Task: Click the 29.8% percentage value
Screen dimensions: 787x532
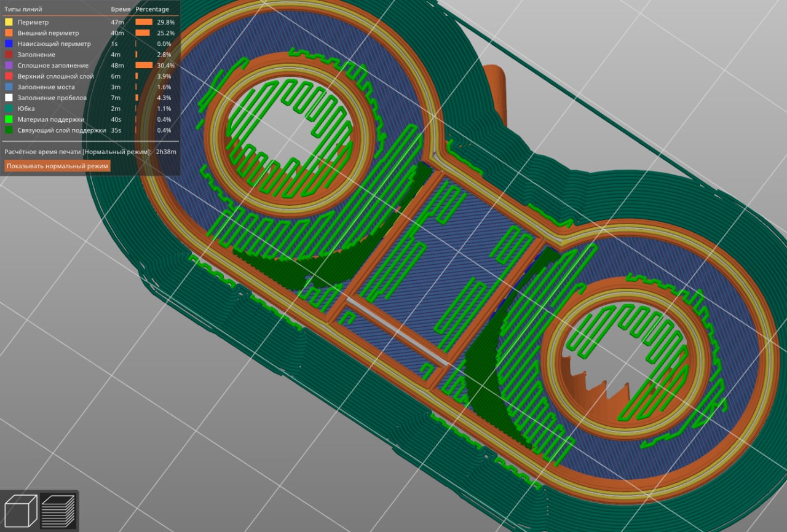Action: (165, 22)
